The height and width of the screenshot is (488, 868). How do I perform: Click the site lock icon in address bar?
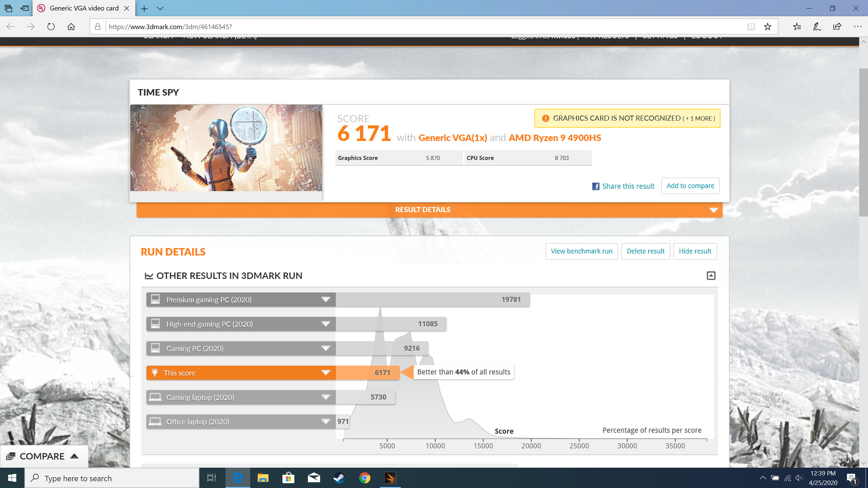click(98, 27)
